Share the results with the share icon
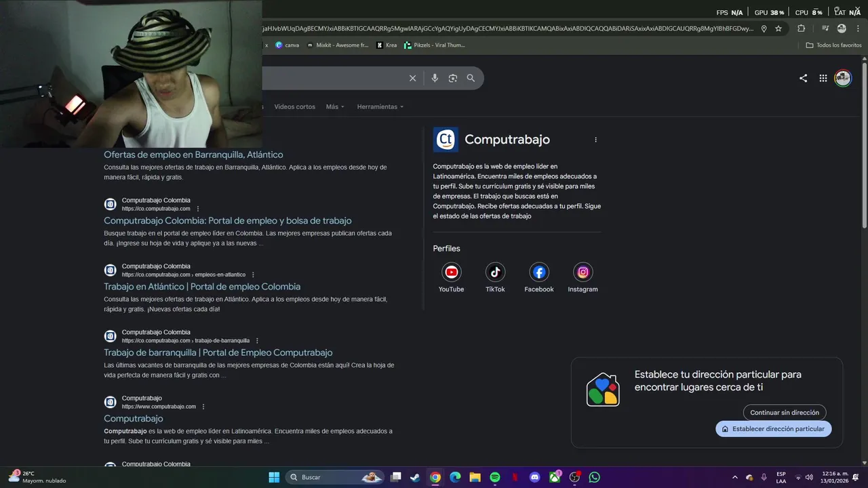The height and width of the screenshot is (488, 868). tap(803, 78)
